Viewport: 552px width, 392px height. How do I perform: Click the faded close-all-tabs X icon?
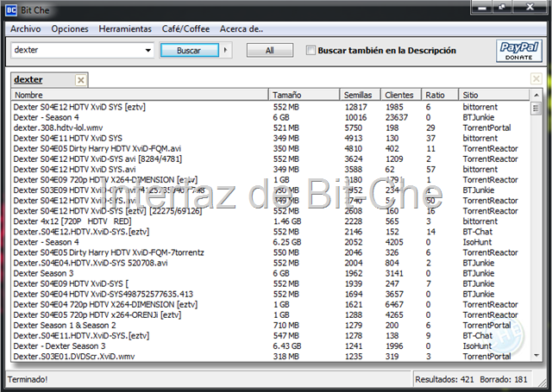pyautogui.click(x=536, y=78)
